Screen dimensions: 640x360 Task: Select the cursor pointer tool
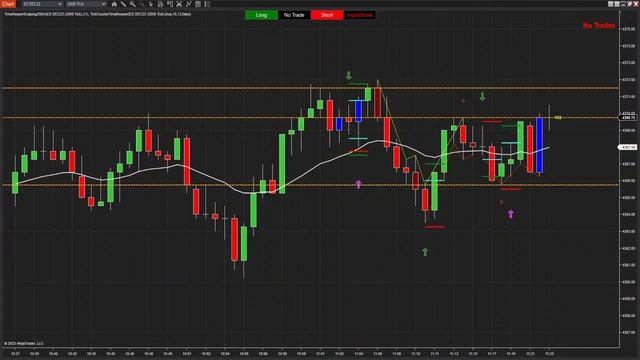pos(151,4)
